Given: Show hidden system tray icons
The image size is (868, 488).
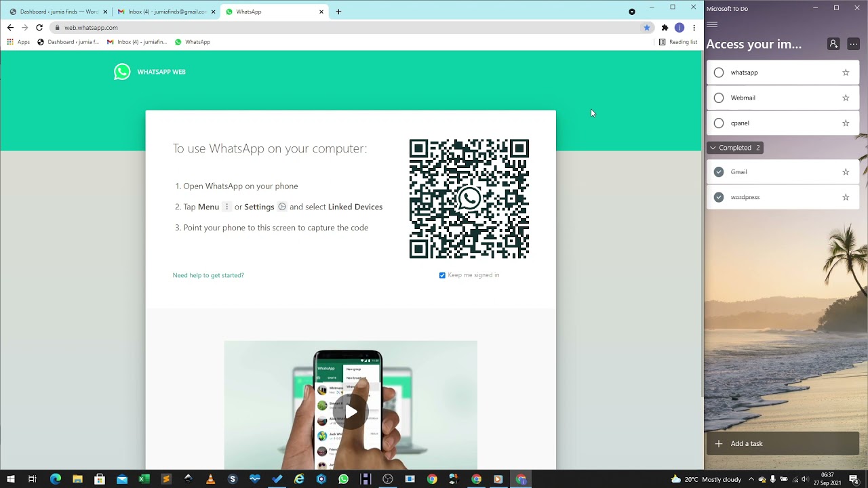Looking at the screenshot, I should 751,479.
